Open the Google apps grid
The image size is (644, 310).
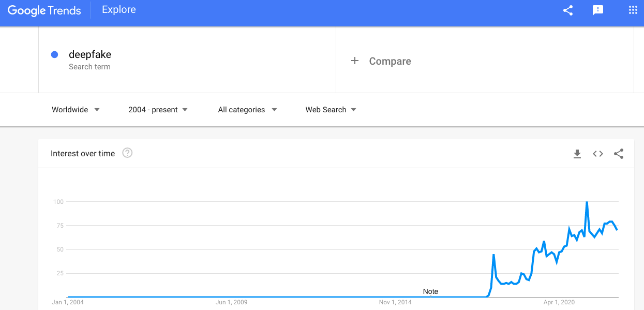[633, 10]
